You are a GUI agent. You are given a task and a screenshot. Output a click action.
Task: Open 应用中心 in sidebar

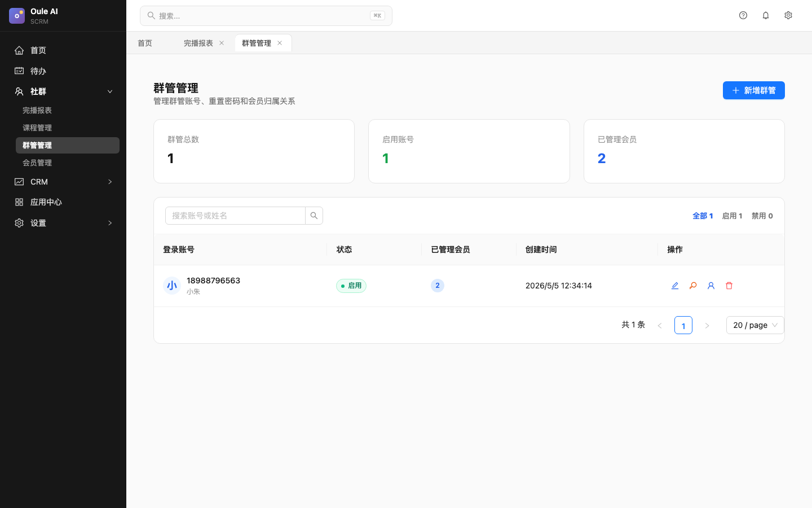pyautogui.click(x=63, y=202)
